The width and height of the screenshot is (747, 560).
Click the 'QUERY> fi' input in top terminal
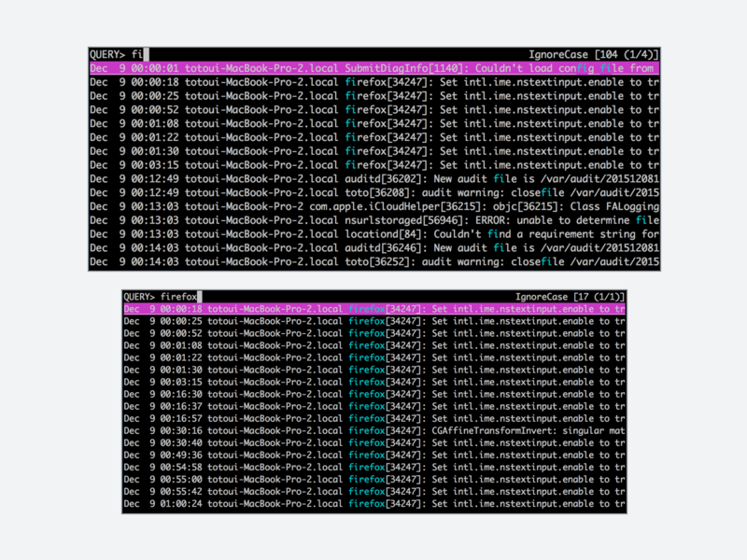(120, 54)
